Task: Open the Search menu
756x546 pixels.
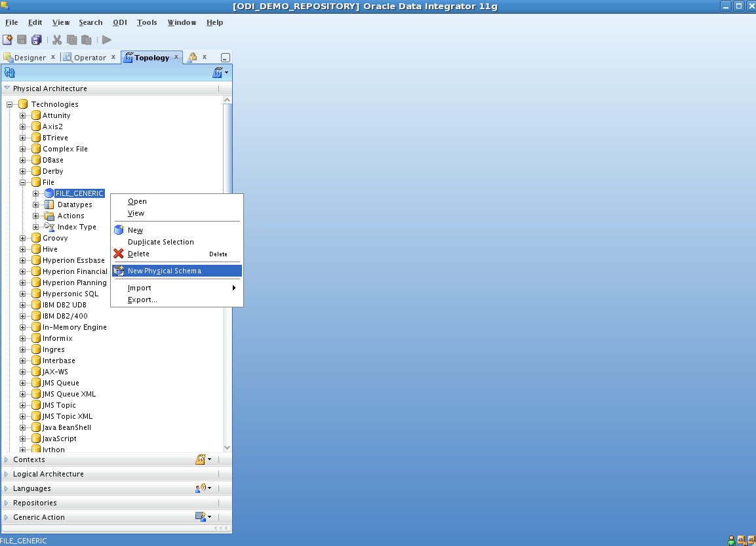Action: point(90,22)
